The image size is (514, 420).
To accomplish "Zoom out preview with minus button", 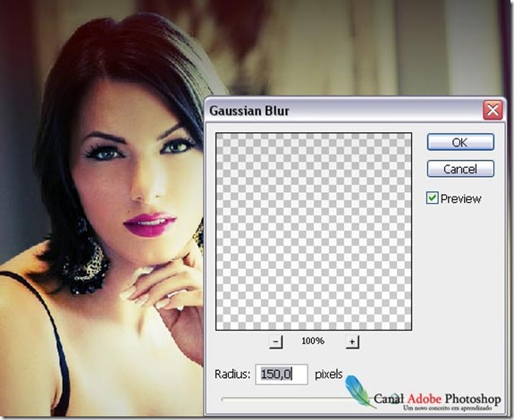I will coord(275,341).
